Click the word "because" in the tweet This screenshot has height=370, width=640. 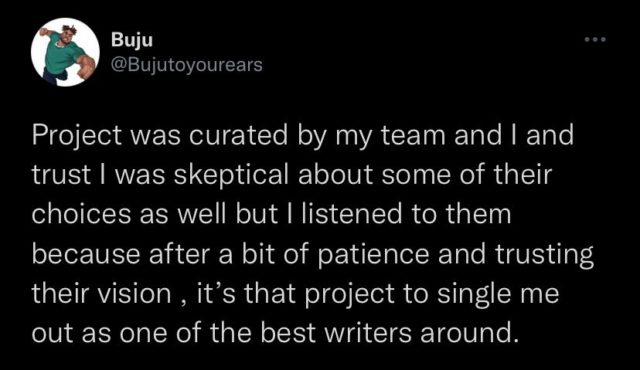tap(87, 254)
